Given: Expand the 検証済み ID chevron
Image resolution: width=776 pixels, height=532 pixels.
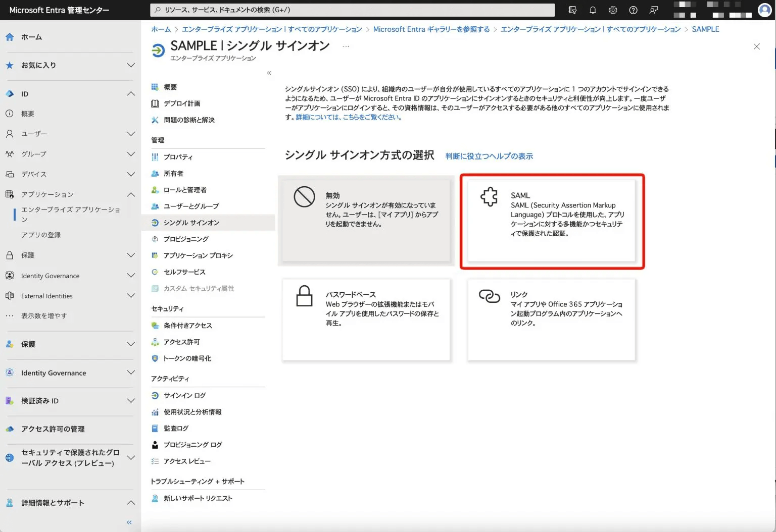Looking at the screenshot, I should point(131,401).
